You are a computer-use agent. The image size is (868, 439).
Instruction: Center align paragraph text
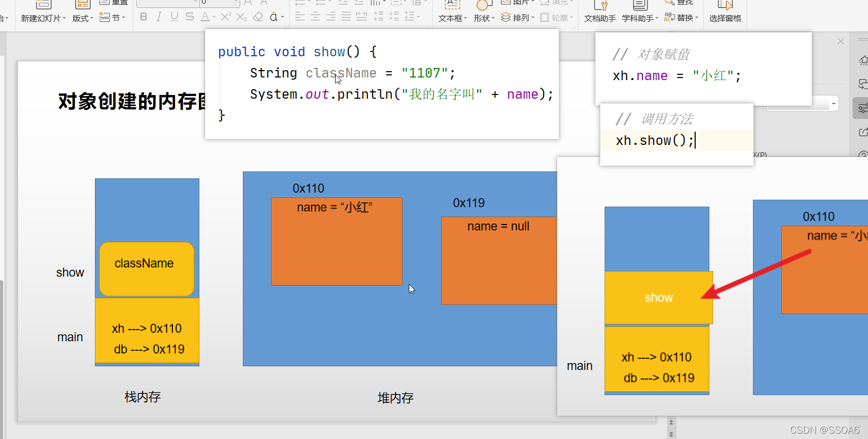coord(315,17)
